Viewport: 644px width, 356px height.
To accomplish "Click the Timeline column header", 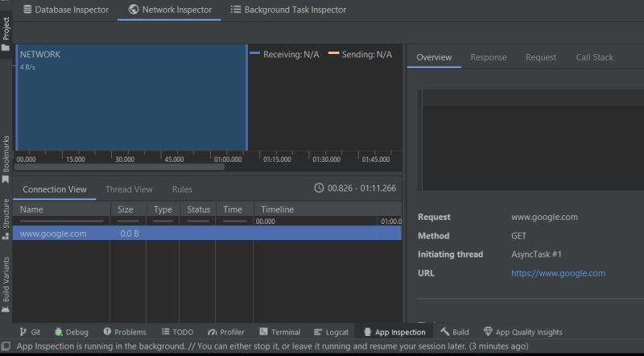I will click(x=328, y=209).
